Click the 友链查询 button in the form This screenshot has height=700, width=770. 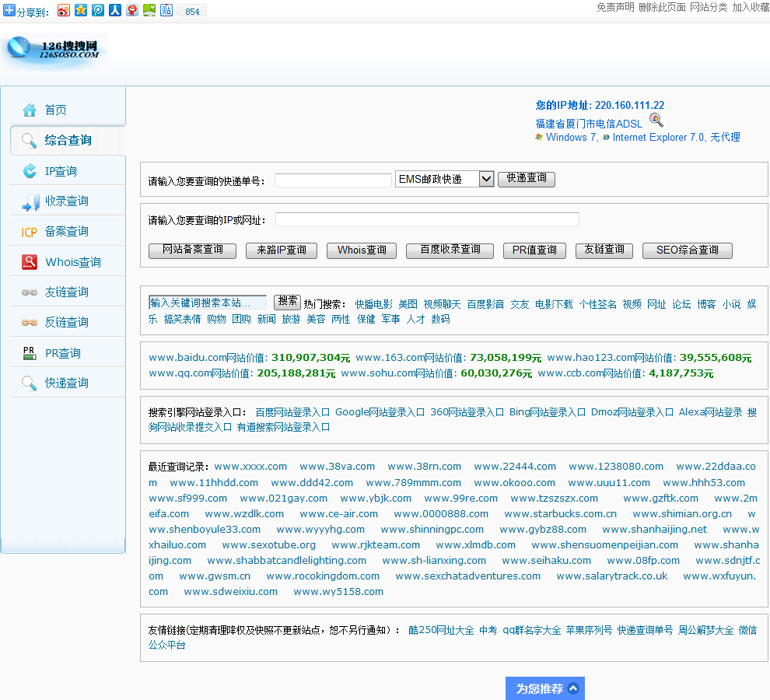pos(604,250)
